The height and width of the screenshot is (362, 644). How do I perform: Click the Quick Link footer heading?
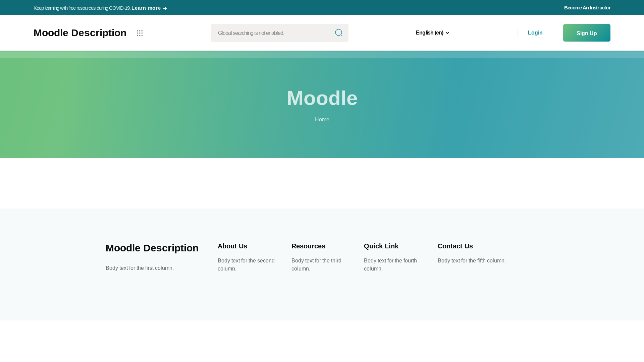click(x=381, y=246)
